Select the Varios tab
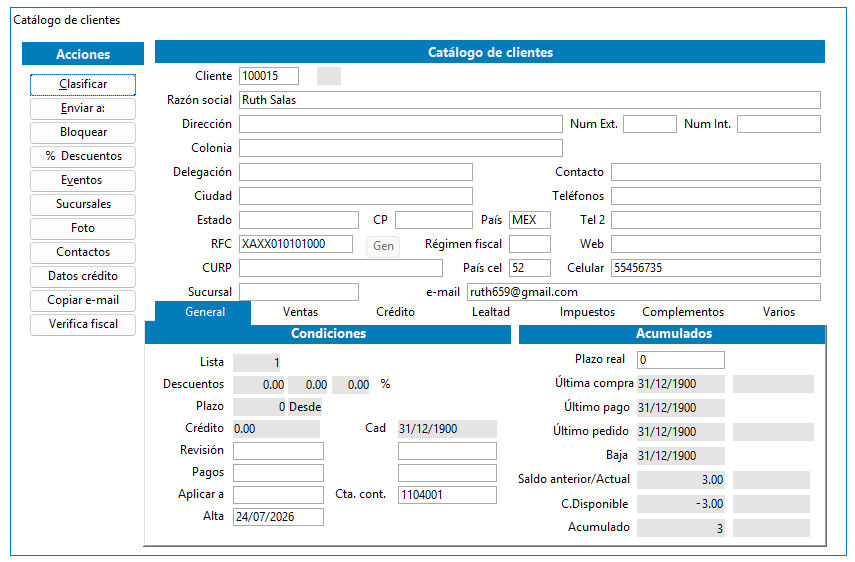Viewport: 855px width, 562px height. coord(779,312)
